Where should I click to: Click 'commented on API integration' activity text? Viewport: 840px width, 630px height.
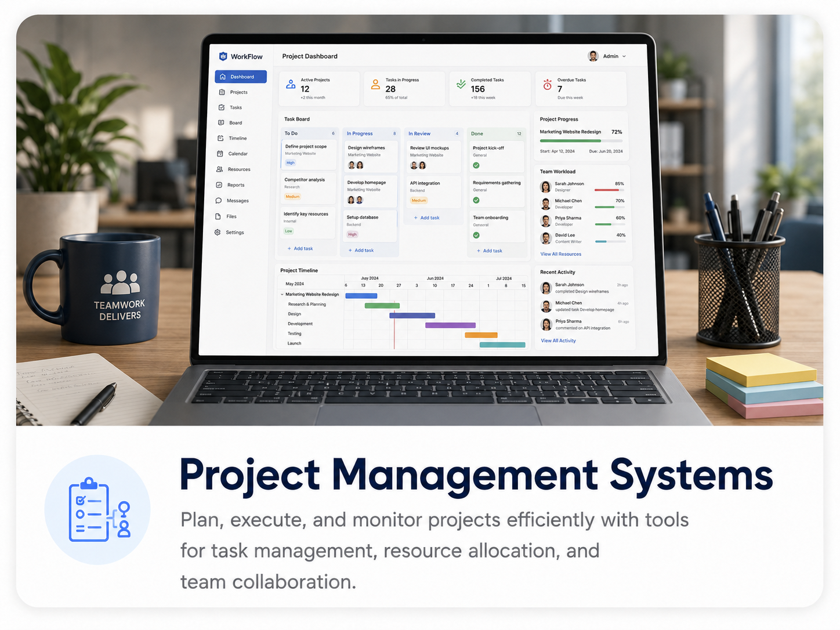click(x=583, y=328)
